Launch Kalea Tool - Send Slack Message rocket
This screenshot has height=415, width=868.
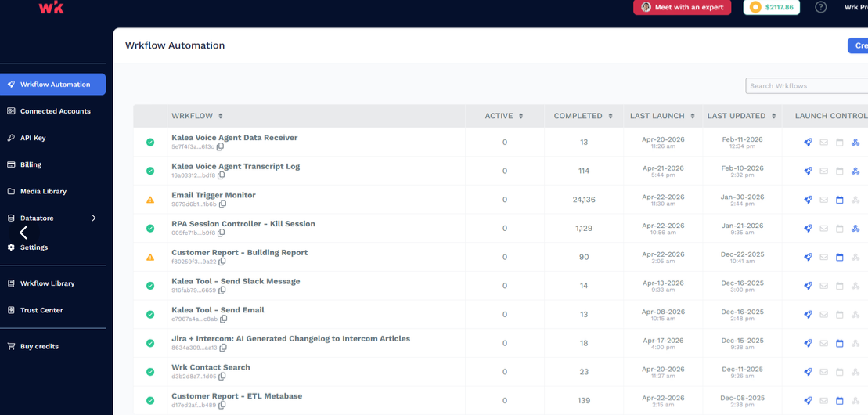[808, 286]
